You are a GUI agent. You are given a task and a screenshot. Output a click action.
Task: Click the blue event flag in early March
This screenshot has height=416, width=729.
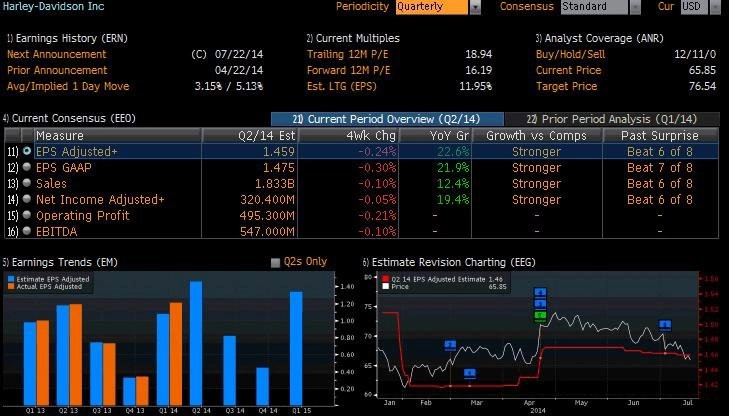[x=470, y=373]
